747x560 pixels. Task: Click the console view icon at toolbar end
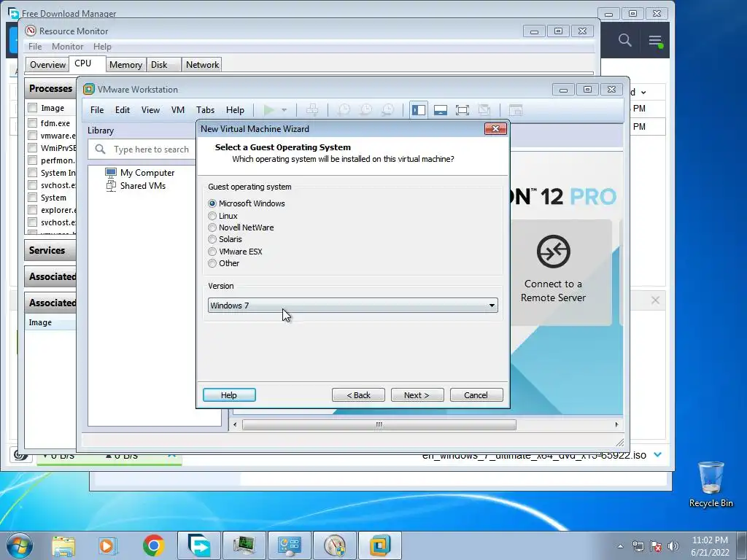(516, 110)
